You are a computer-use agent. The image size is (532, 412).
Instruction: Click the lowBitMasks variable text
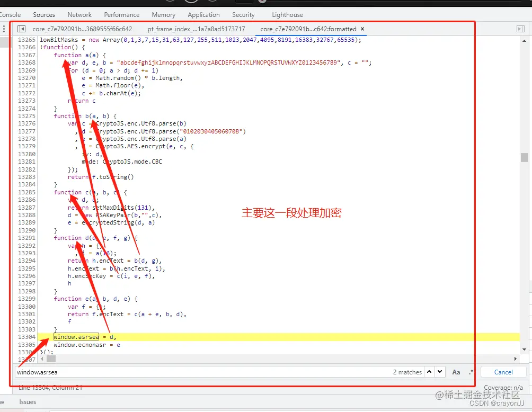point(59,40)
